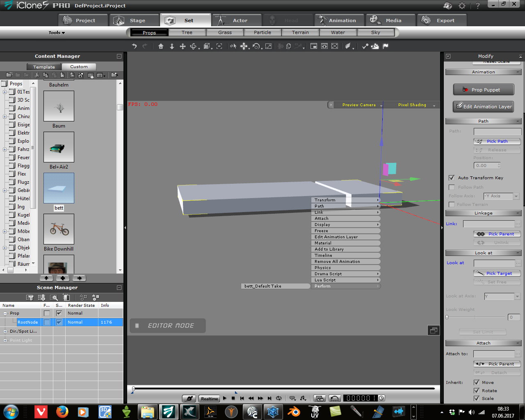Click Pick Parent in Linkage section

click(x=497, y=234)
